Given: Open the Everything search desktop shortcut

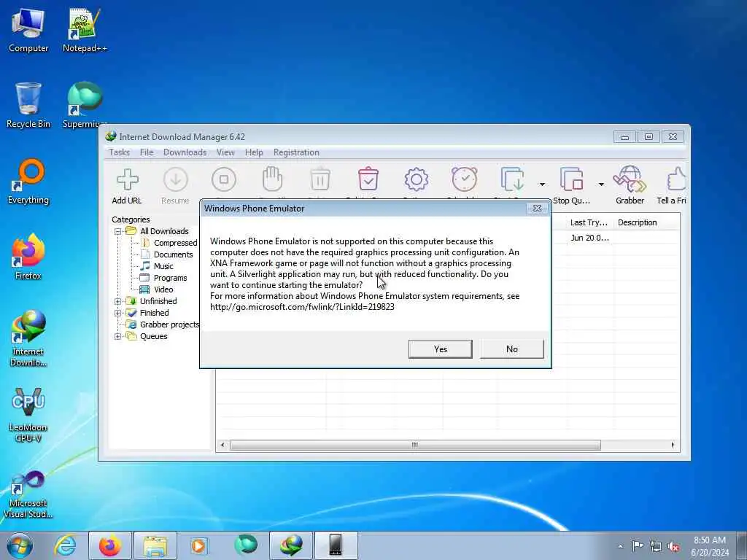Looking at the screenshot, I should click(28, 182).
